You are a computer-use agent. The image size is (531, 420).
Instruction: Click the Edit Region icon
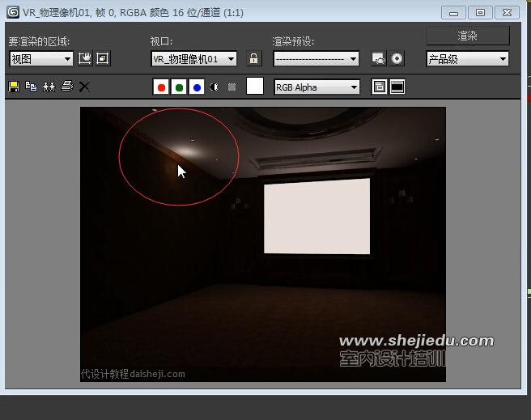click(x=85, y=58)
